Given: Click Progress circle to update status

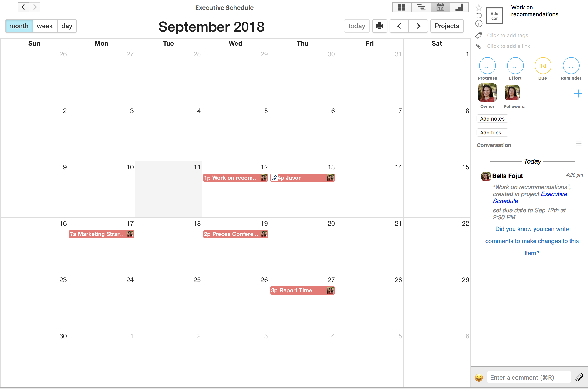Looking at the screenshot, I should (487, 67).
